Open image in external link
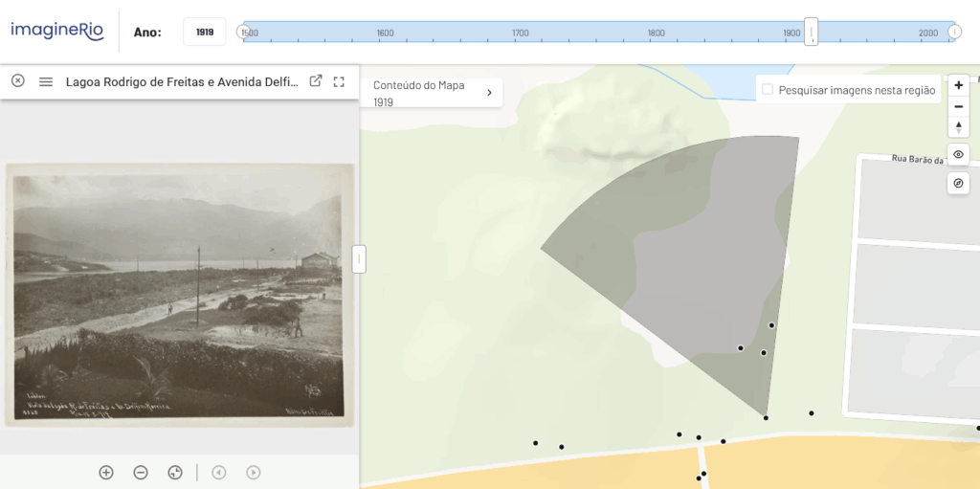Viewport: 980px width, 489px height. click(316, 81)
